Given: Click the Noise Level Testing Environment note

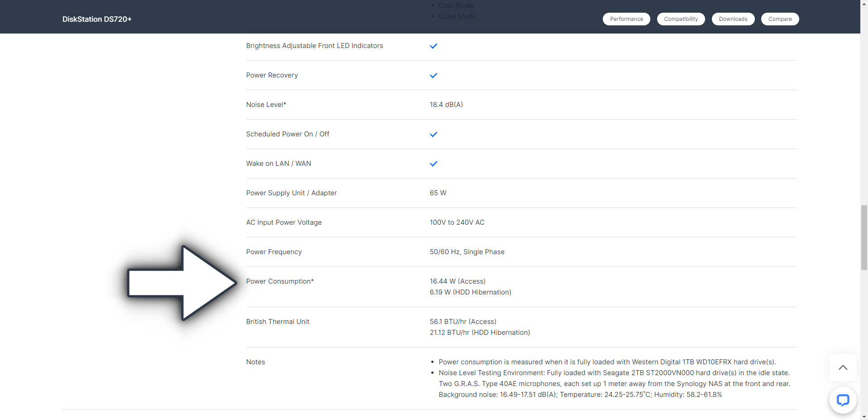Looking at the screenshot, I should coord(615,384).
